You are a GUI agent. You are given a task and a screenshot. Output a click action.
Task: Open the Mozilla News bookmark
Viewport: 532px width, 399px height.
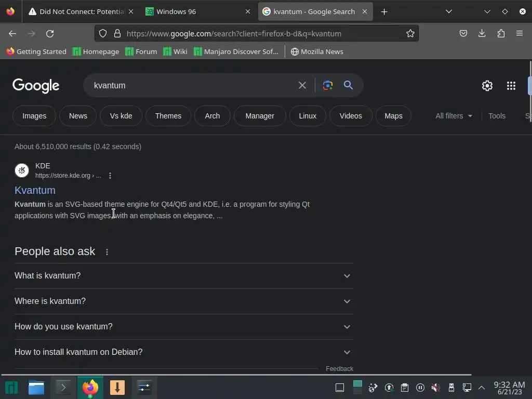tap(317, 52)
